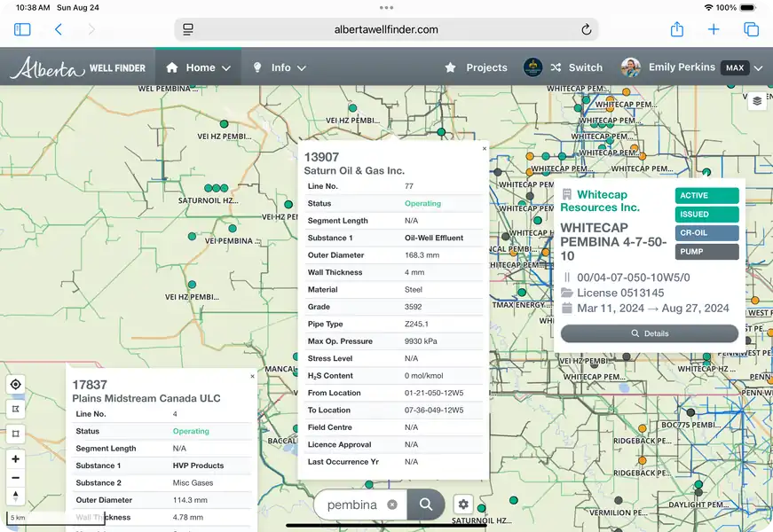Click Saturn Oil & Gas Inc. heading
Screen dimensions: 773x532
(354, 170)
